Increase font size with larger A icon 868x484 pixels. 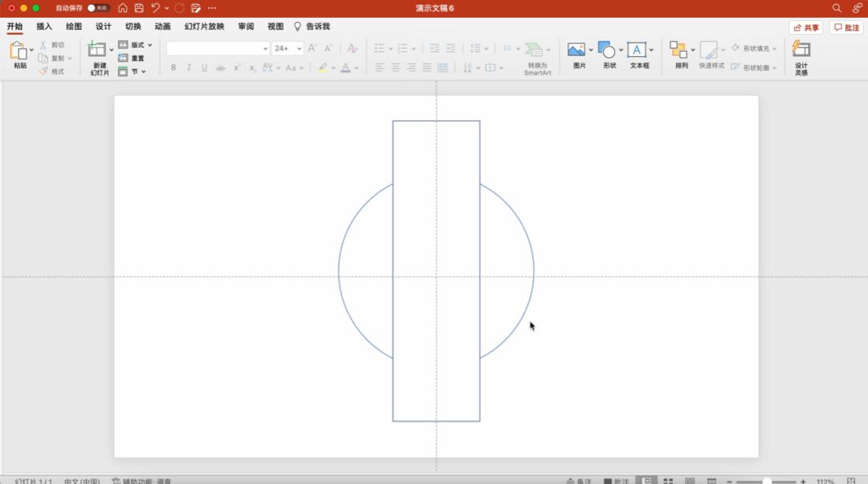(312, 48)
